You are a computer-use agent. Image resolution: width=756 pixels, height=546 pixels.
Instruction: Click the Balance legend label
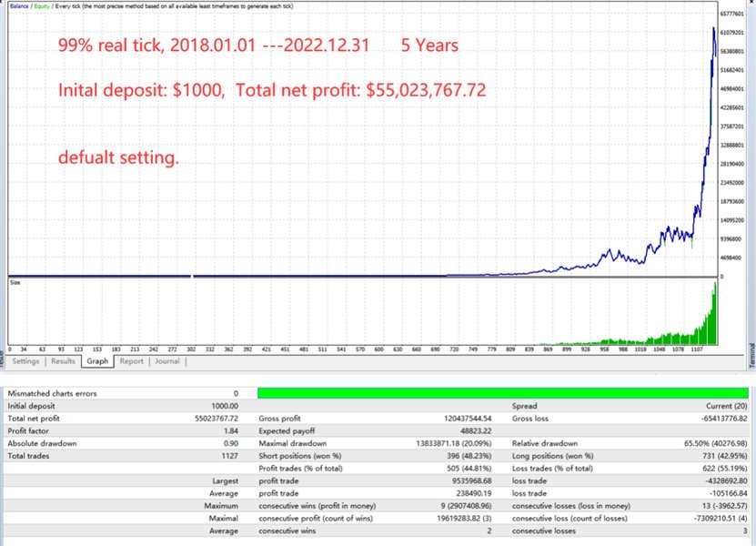click(x=19, y=6)
